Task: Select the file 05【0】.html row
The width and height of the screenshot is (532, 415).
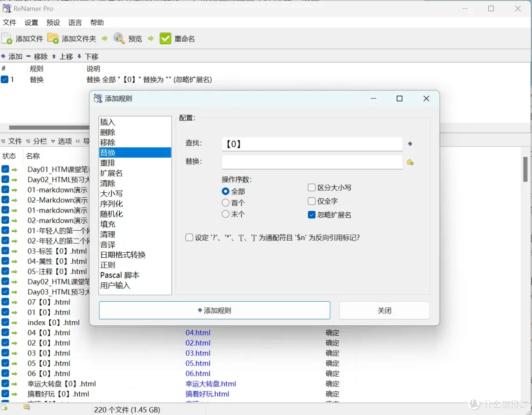Action: tap(49, 363)
